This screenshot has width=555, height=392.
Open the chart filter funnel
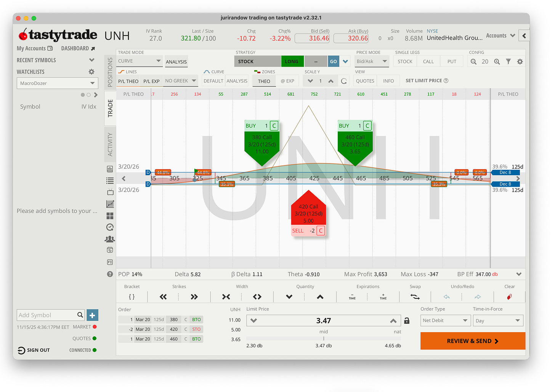(508, 62)
